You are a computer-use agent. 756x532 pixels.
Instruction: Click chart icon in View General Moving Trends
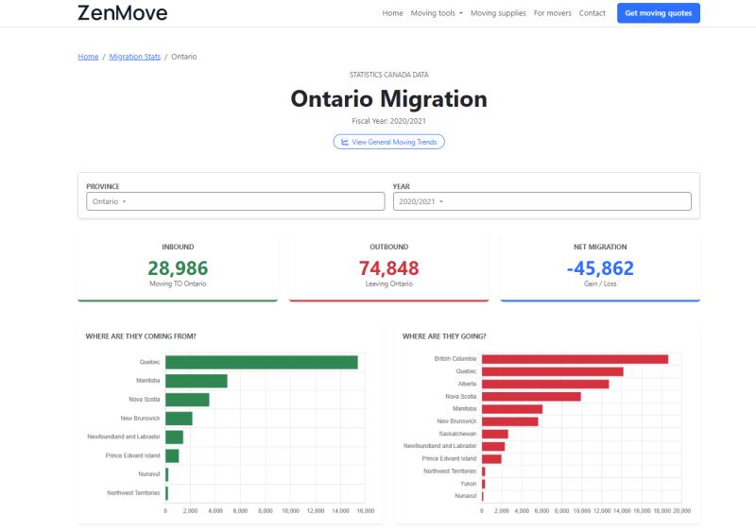(345, 142)
